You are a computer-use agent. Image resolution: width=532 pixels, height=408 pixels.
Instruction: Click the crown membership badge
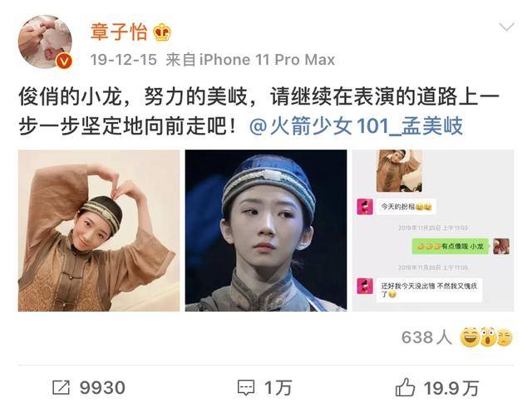162,32
